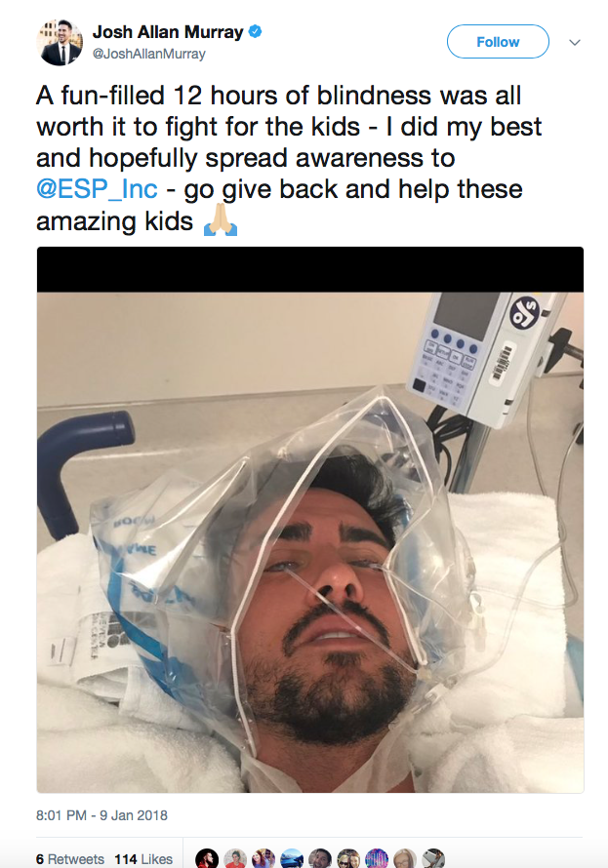This screenshot has height=868, width=608.
Task: Open the @JoshAllanMurray handle
Action: click(x=148, y=54)
